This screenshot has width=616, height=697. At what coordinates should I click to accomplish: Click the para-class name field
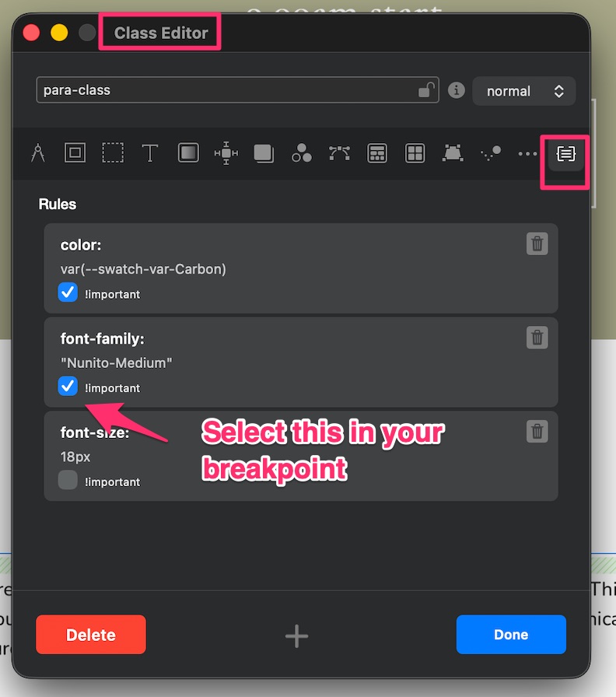[x=226, y=90]
